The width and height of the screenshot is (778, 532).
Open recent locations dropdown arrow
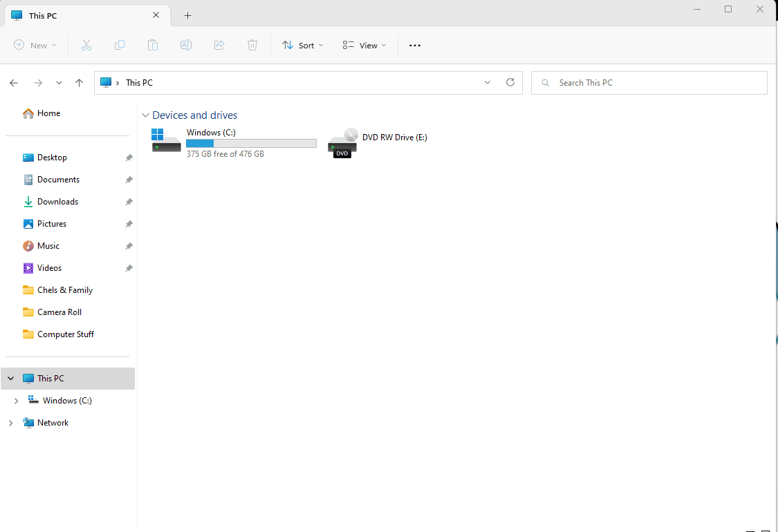click(x=59, y=83)
